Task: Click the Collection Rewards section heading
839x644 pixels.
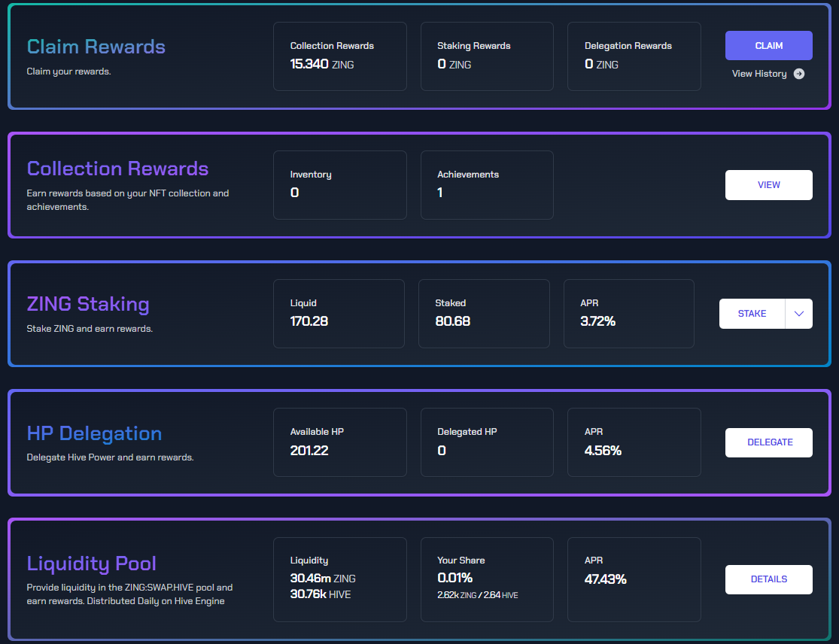Action: [117, 169]
